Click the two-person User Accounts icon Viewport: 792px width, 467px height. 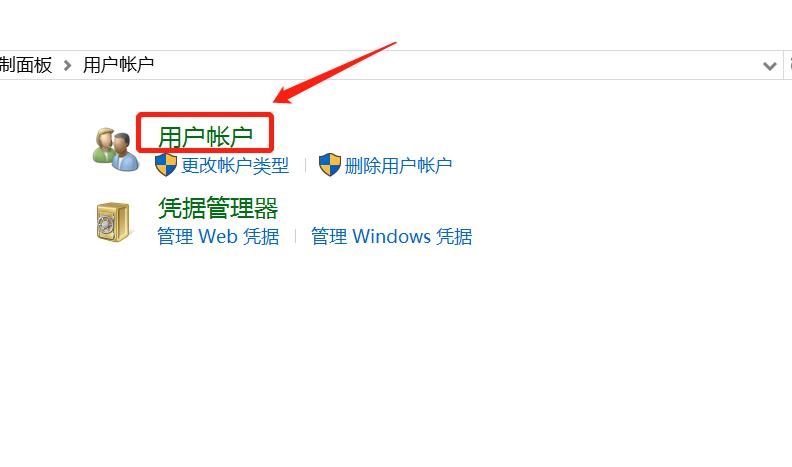click(x=116, y=149)
